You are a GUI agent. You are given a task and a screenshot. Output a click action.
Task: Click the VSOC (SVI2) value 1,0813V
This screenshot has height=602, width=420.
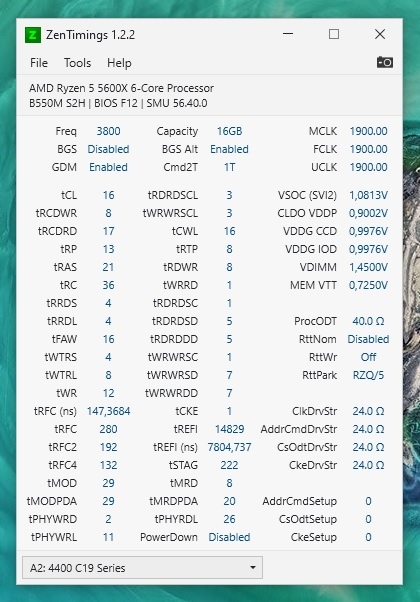(x=368, y=195)
